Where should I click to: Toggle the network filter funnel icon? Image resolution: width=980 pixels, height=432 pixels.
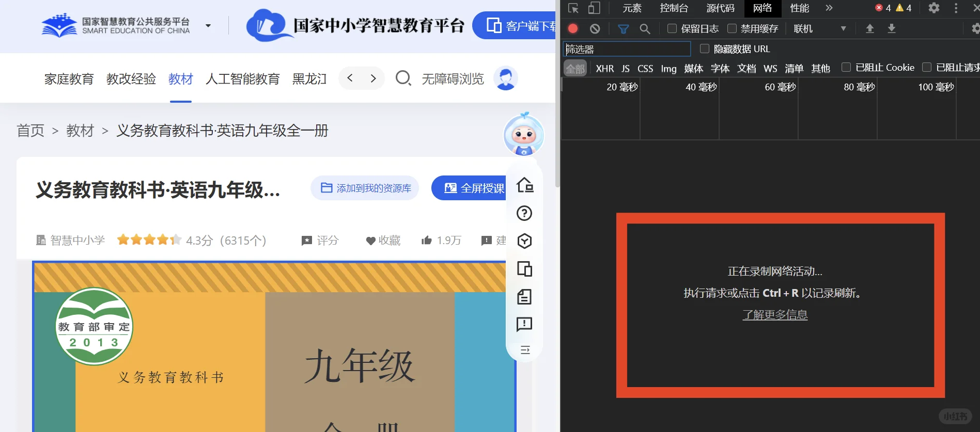624,29
